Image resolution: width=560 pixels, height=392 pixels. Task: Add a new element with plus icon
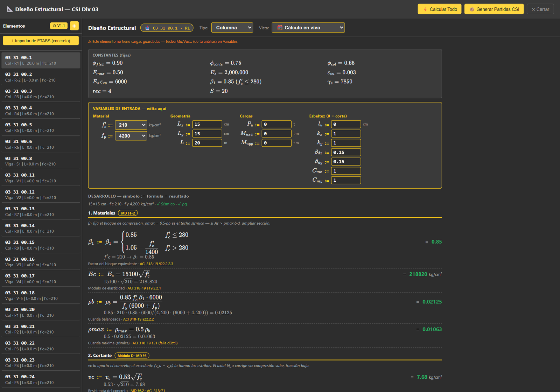(x=74, y=26)
